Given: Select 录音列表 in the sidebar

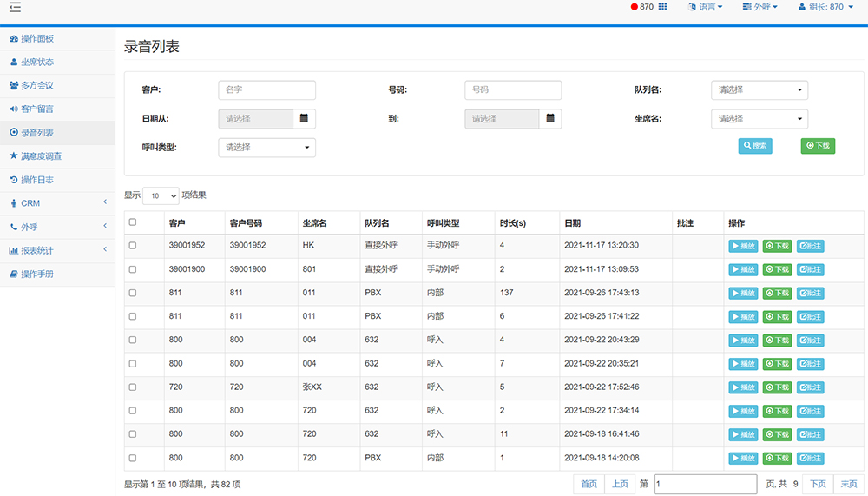Looking at the screenshot, I should click(57, 133).
